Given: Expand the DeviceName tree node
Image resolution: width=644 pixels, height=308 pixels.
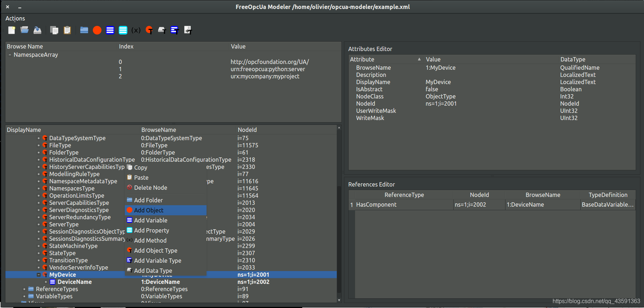Looking at the screenshot, I should pos(46,282).
